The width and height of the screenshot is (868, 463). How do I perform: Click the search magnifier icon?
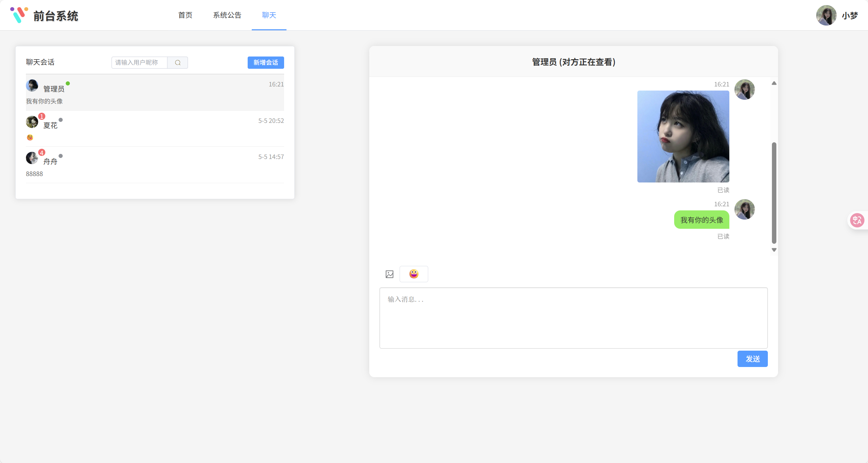pos(177,63)
